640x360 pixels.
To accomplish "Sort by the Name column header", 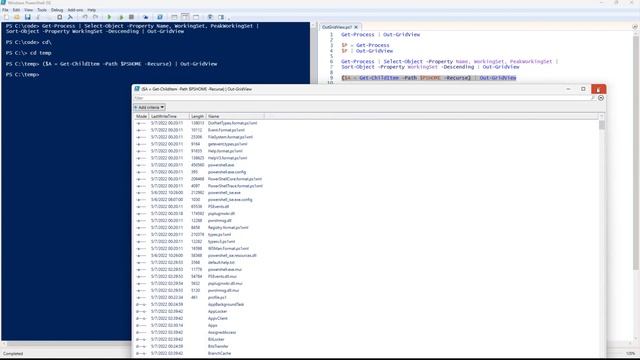I will (x=235, y=116).
